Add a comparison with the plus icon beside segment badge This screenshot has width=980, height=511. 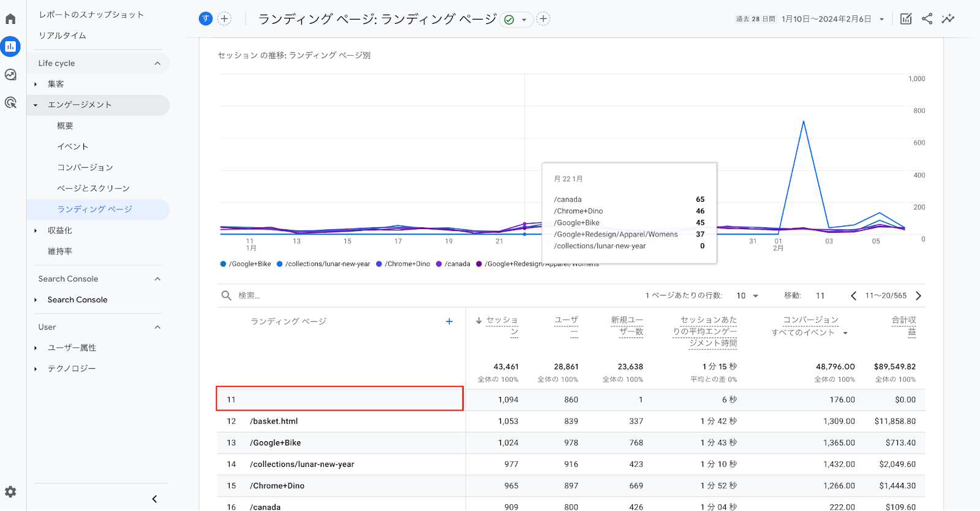[x=225, y=19]
